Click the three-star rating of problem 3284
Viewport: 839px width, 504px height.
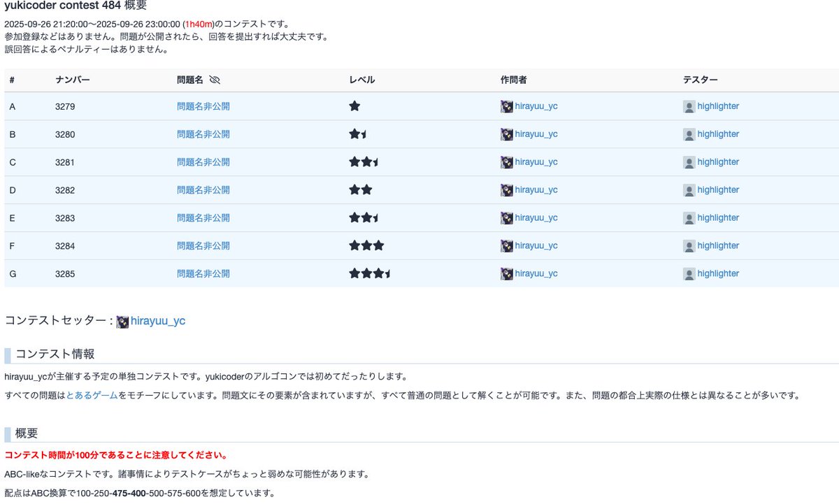(x=366, y=246)
